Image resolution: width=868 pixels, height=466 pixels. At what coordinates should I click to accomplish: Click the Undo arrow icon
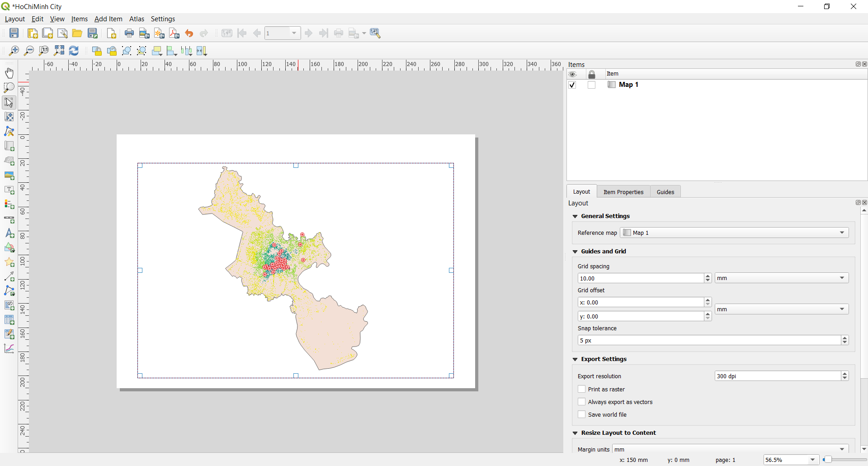tap(189, 33)
